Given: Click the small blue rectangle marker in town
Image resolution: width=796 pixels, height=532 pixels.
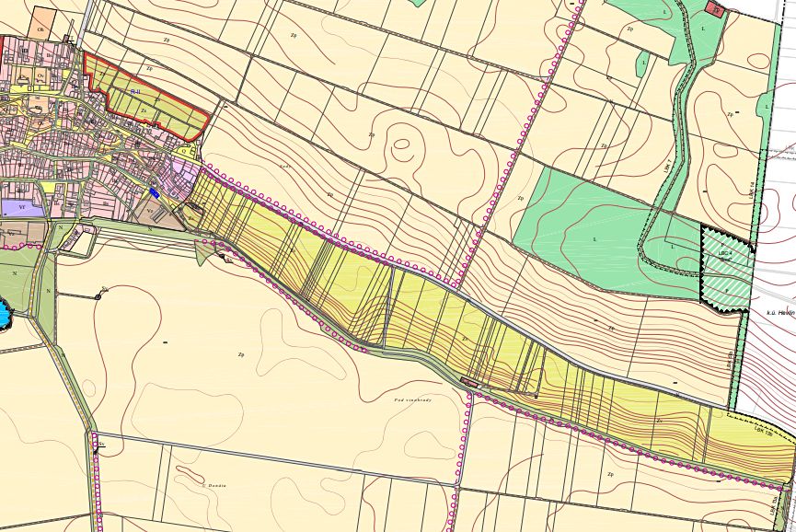Looking at the screenshot, I should pos(155,192).
